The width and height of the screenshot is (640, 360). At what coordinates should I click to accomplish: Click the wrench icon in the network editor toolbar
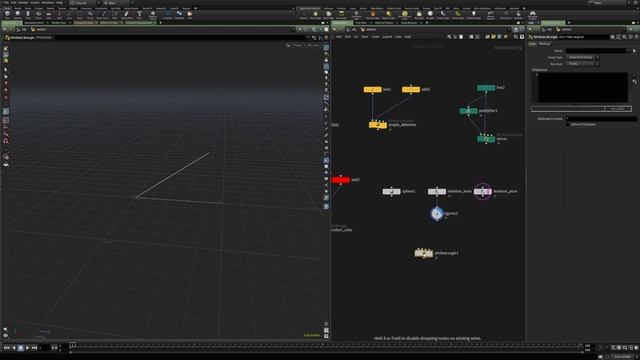pyautogui.click(x=449, y=37)
